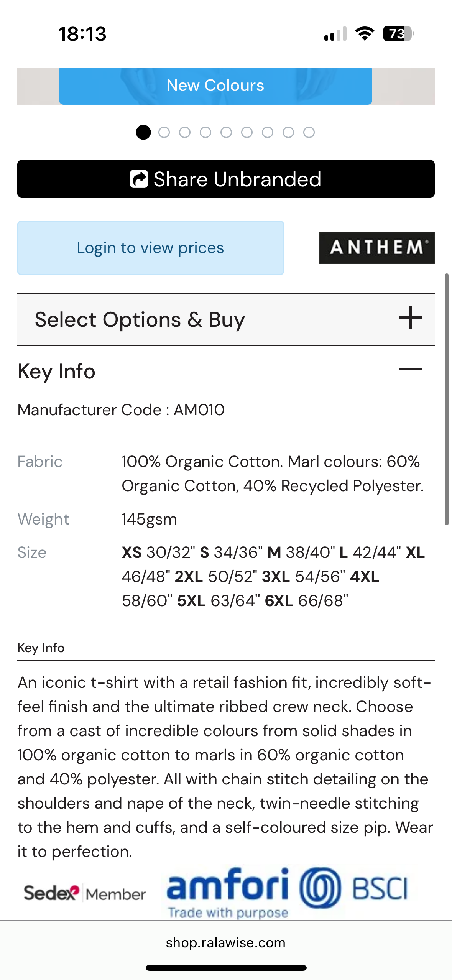Screen dimensions: 452x980
Task: Open the Select Options & Buy section
Action: [140, 320]
